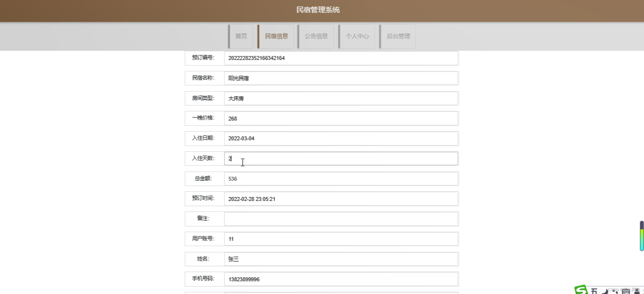
Task: Open the 首页 tab
Action: pyautogui.click(x=241, y=36)
